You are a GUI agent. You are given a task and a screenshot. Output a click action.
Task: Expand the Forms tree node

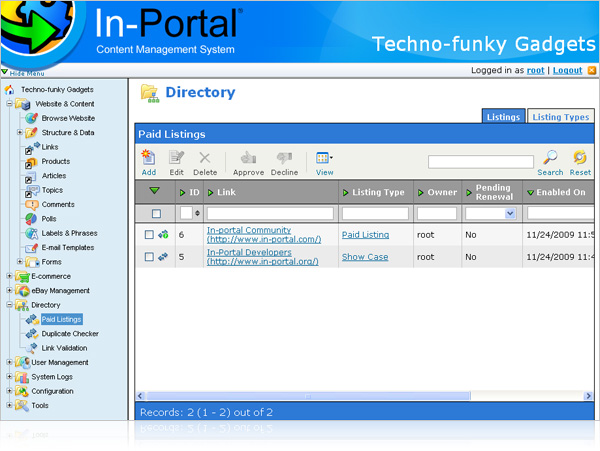point(20,261)
